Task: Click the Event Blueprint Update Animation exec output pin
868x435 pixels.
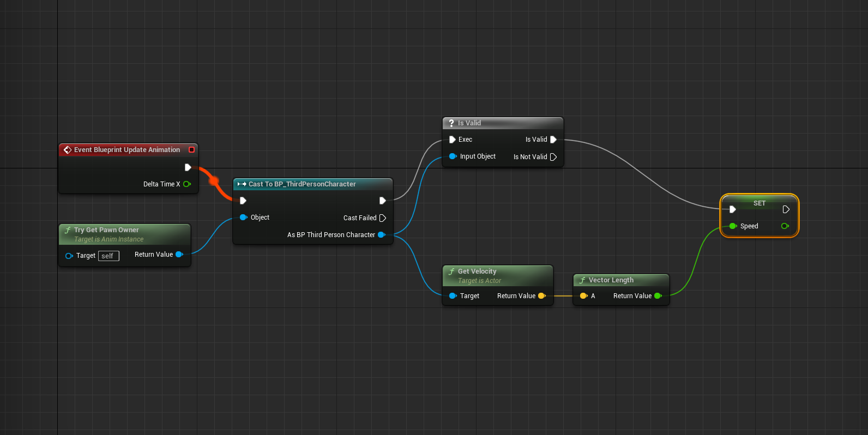Action: (188, 167)
